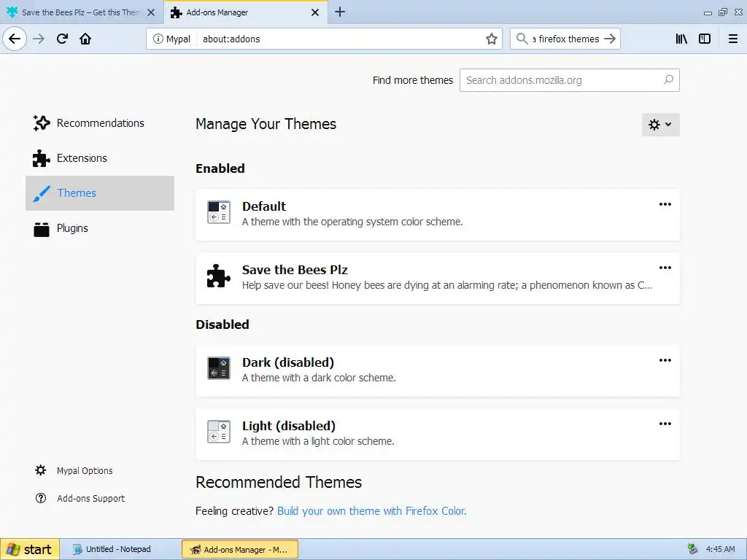Open the Library icon in toolbar

(681, 39)
